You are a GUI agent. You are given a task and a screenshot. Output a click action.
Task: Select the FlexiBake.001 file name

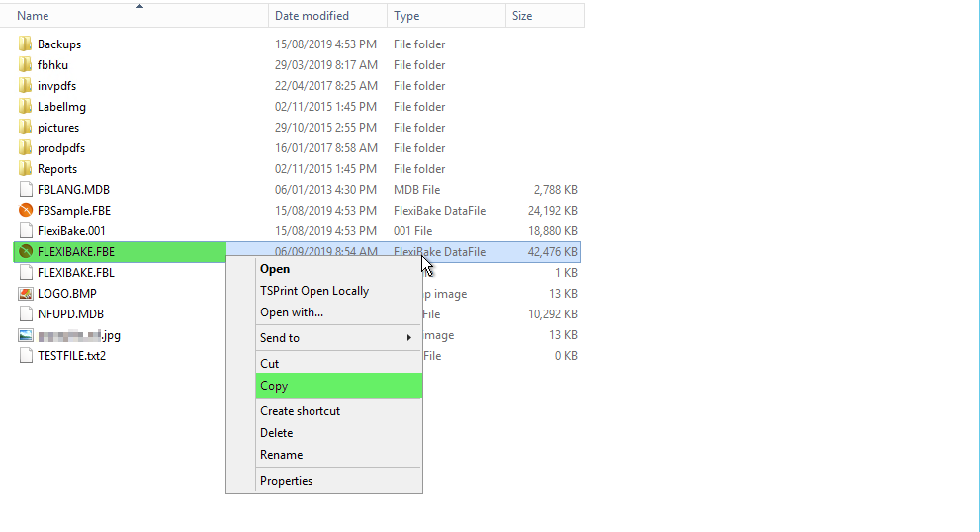tap(71, 230)
